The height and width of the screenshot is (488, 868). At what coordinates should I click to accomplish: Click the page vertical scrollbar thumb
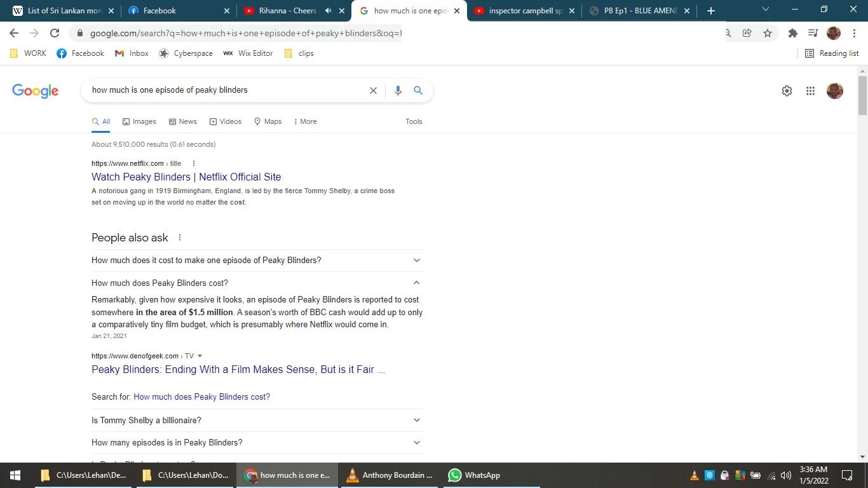click(862, 96)
